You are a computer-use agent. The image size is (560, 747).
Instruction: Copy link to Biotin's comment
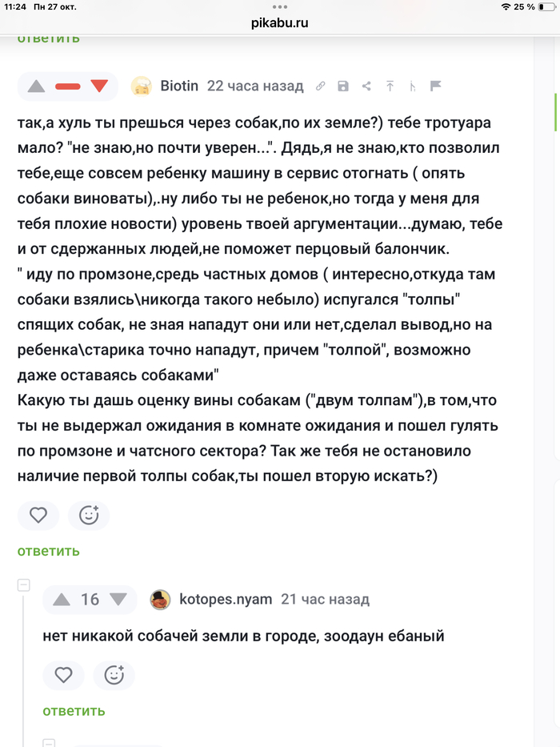pos(320,86)
